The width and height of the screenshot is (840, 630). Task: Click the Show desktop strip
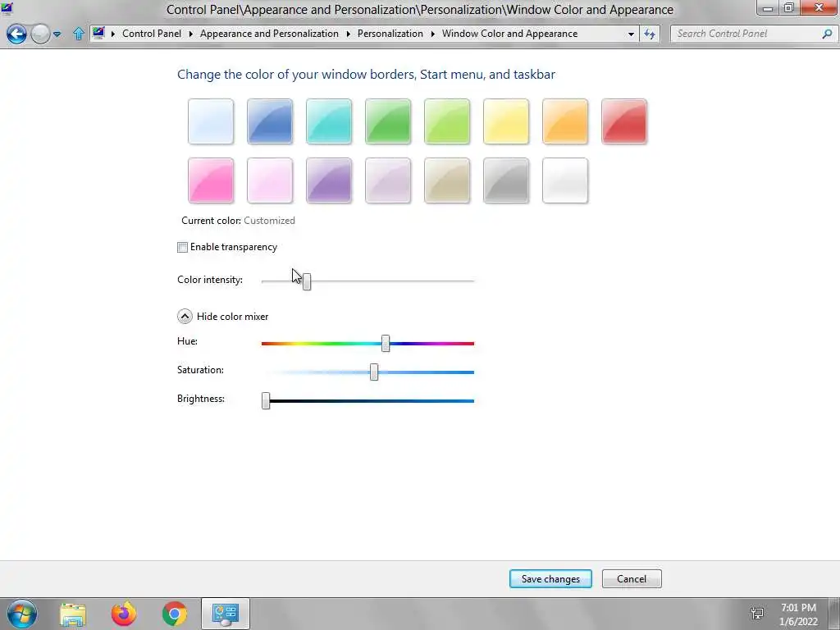pos(834,614)
